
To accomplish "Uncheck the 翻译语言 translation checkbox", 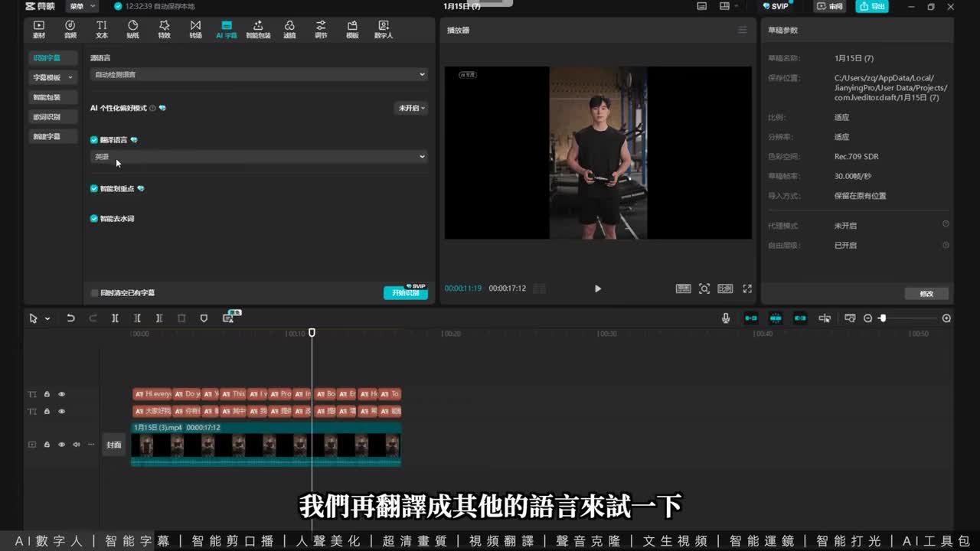I will coord(94,140).
